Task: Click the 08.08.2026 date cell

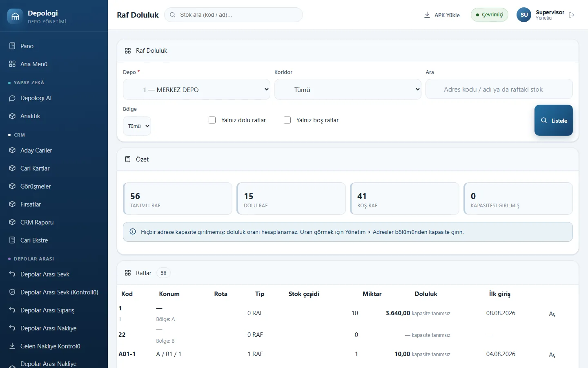Action: tap(501, 313)
